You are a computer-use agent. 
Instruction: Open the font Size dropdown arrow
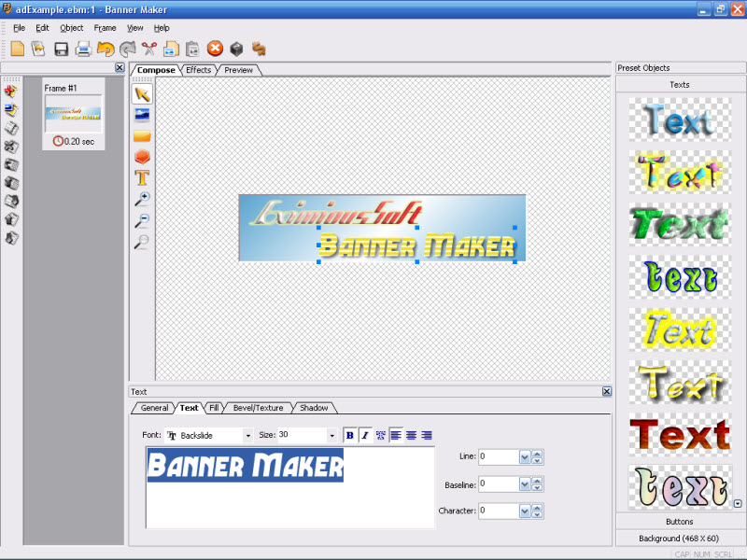(x=331, y=435)
